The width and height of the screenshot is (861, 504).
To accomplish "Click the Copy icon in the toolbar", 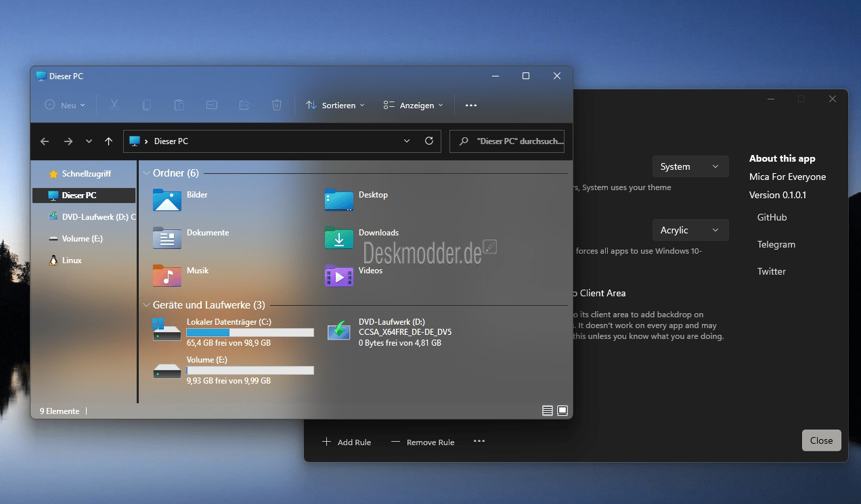I will pyautogui.click(x=146, y=105).
